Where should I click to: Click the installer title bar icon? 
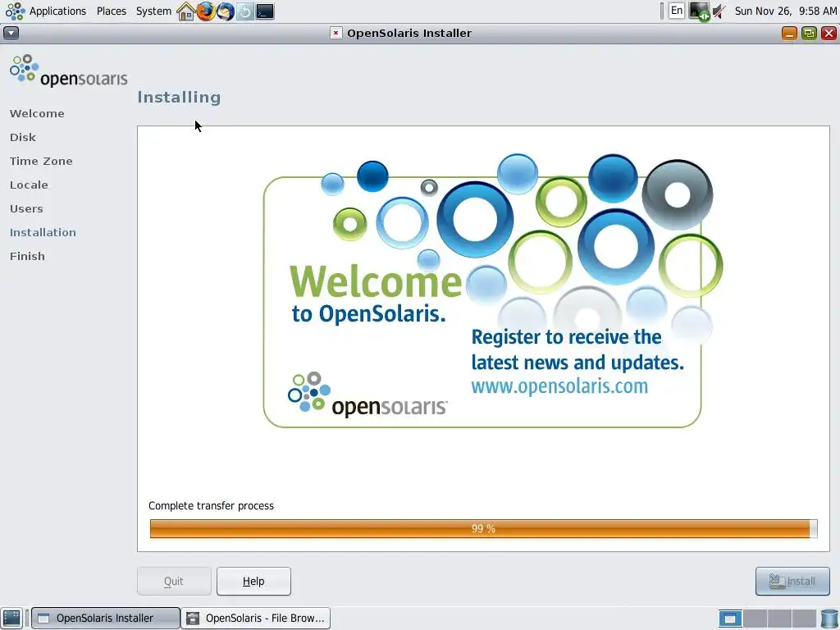[x=336, y=33]
